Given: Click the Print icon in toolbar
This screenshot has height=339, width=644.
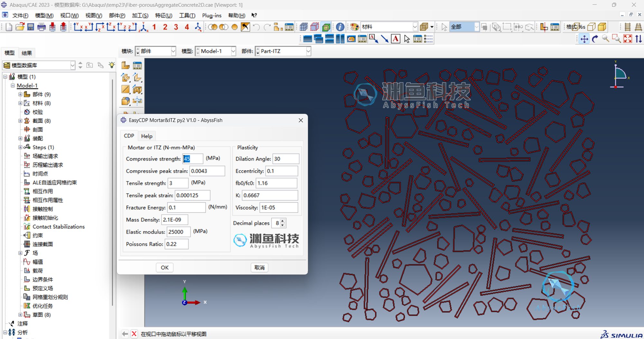Looking at the screenshot, I should [42, 27].
